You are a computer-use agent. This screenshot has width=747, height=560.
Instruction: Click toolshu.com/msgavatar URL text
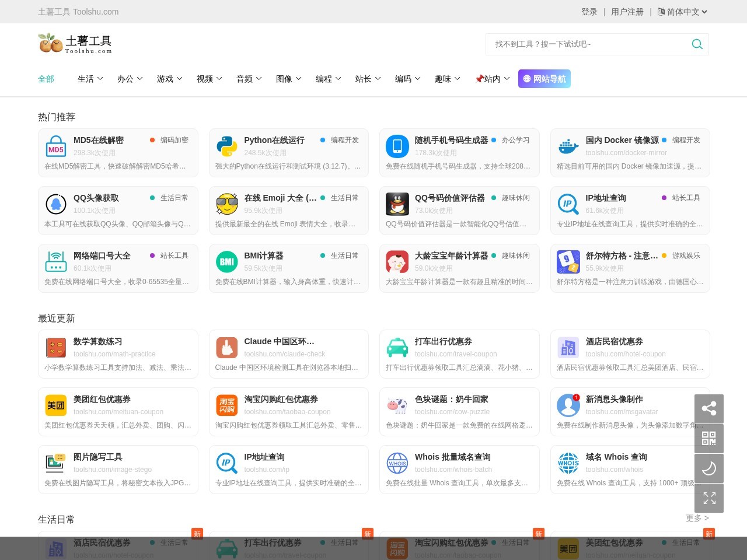[622, 412]
